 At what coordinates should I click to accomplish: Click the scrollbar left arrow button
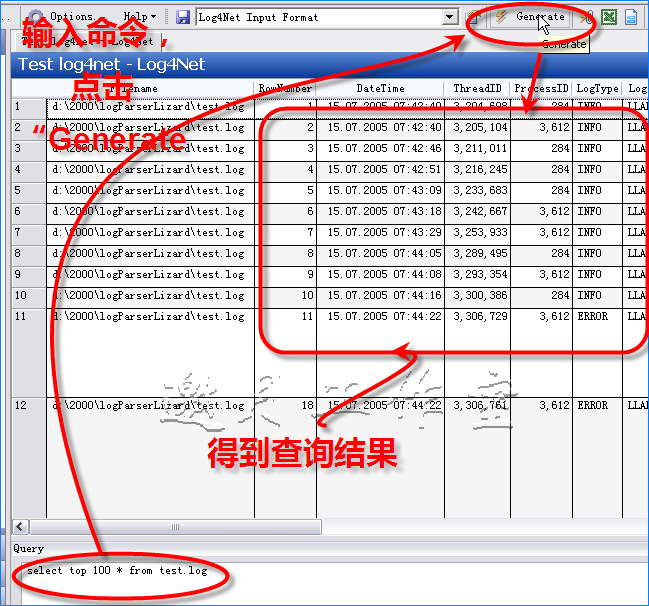click(x=20, y=527)
